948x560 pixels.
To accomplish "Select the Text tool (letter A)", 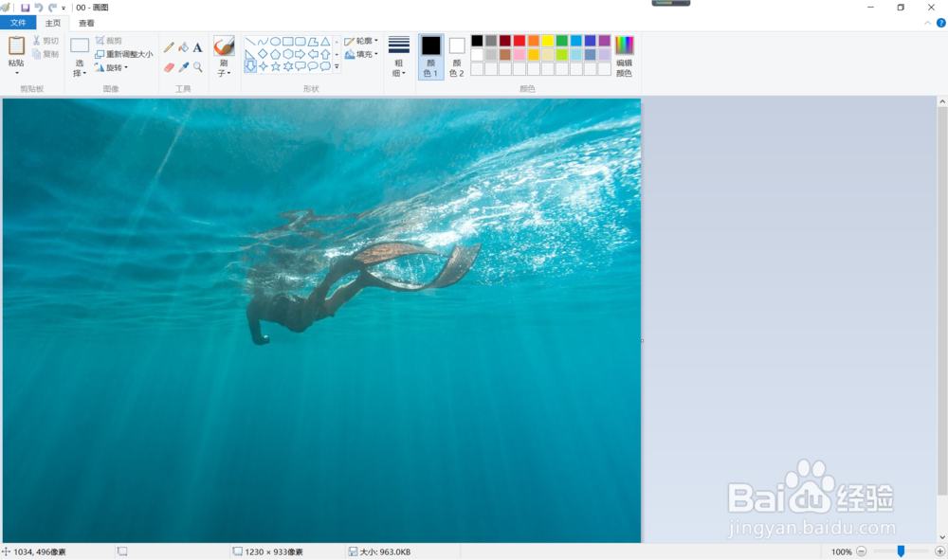I will point(198,47).
